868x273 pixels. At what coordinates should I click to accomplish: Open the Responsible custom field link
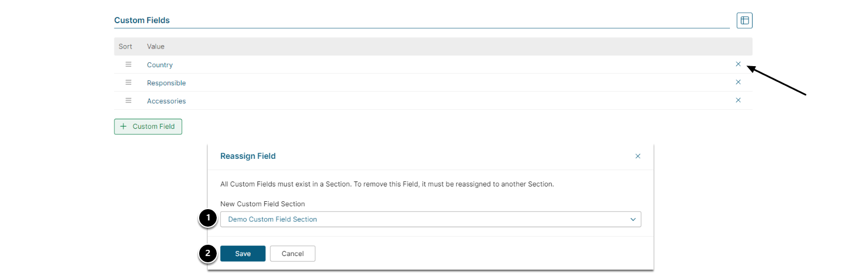coord(166,83)
